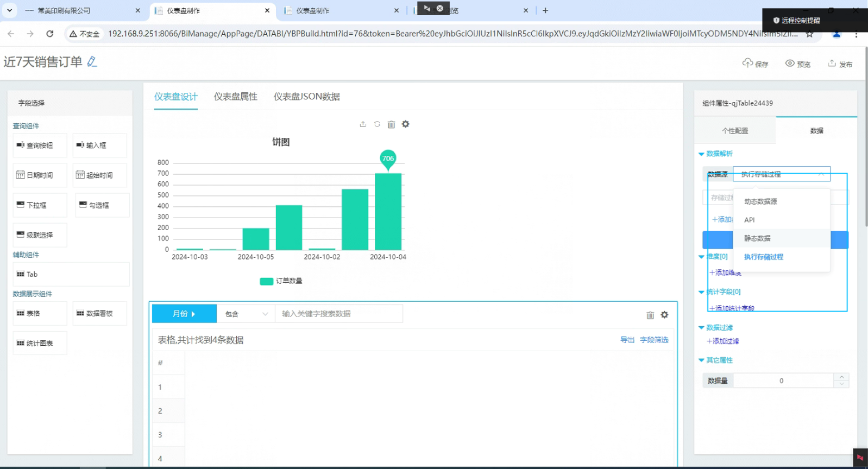Choose 静态数据 from the data source list
This screenshot has width=868, height=469.
coord(782,238)
